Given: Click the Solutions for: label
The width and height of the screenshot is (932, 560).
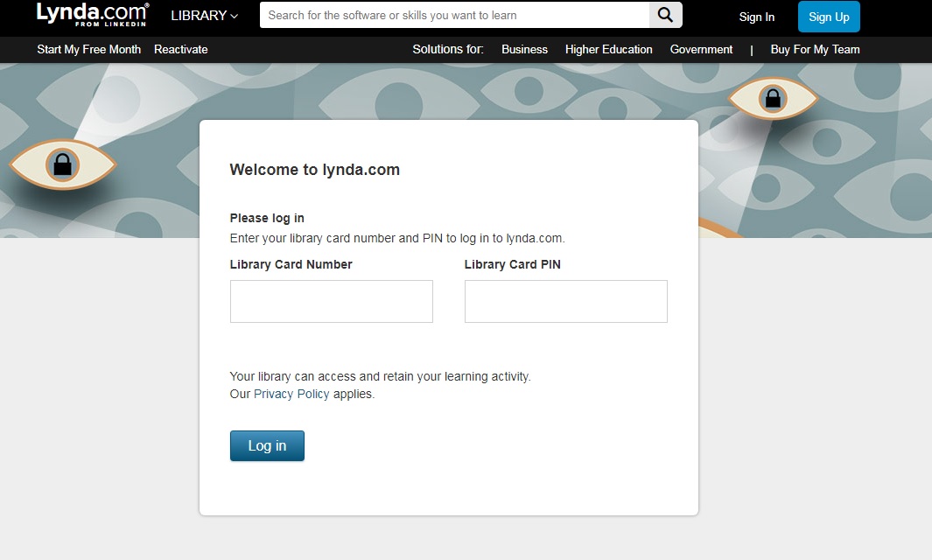Looking at the screenshot, I should pyautogui.click(x=448, y=49).
